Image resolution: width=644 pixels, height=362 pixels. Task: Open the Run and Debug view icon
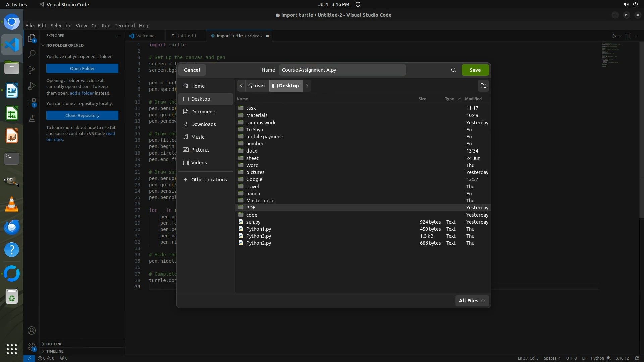32,86
